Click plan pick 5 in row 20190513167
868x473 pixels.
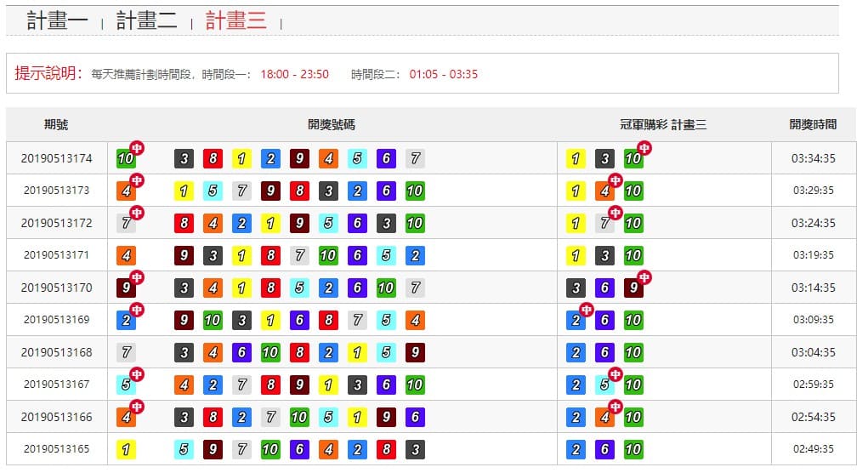point(604,385)
